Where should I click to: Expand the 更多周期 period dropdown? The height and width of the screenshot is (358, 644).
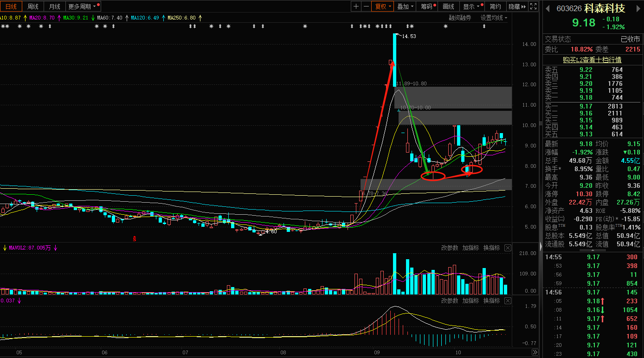click(x=84, y=6)
